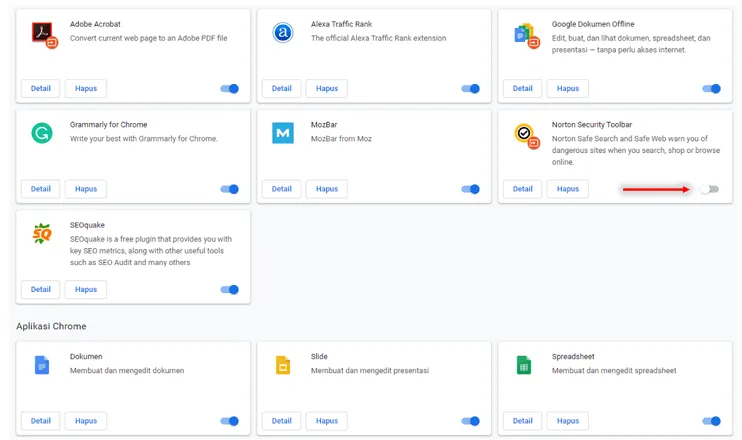This screenshot has width=742, height=440.
Task: Open Detail for Alexa Traffic Rank
Action: pyautogui.click(x=282, y=88)
